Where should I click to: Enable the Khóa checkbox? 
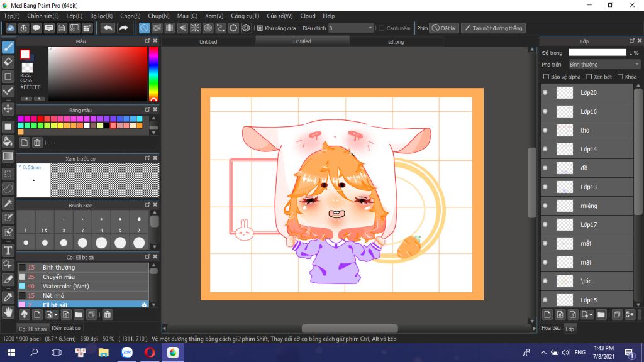[x=620, y=77]
